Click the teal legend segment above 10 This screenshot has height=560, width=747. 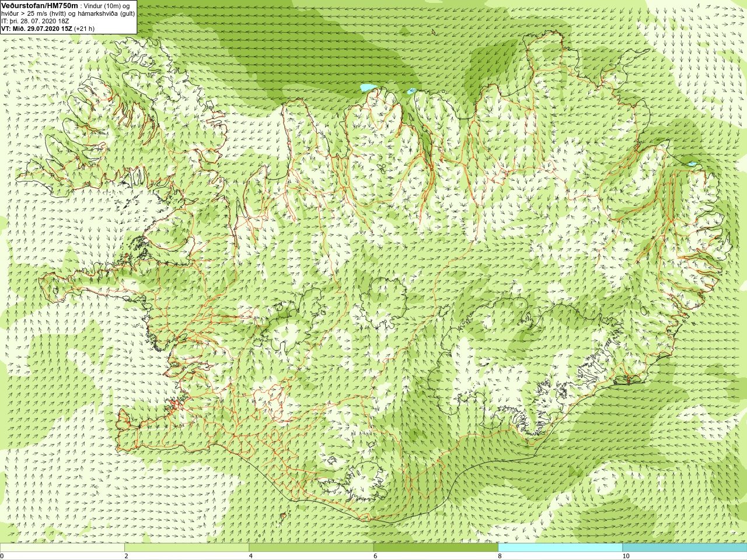[x=685, y=548]
